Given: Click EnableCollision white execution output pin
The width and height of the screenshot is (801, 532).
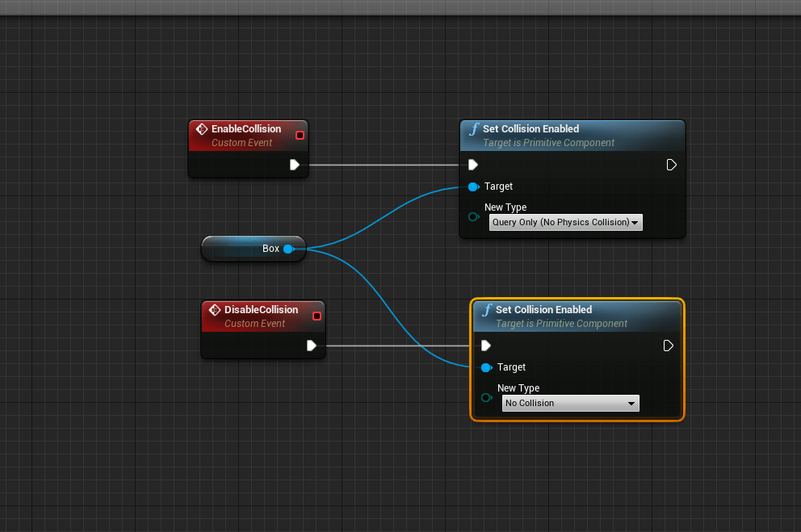Looking at the screenshot, I should (295, 165).
